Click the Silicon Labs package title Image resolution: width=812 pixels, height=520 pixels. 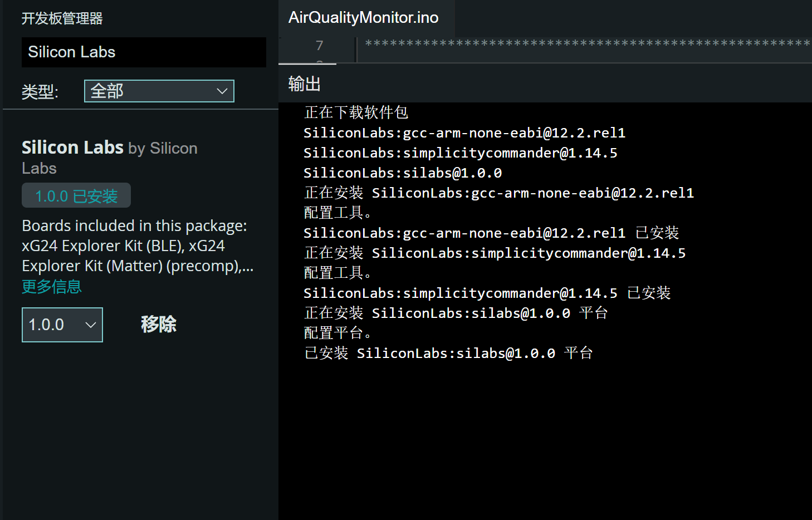point(72,148)
